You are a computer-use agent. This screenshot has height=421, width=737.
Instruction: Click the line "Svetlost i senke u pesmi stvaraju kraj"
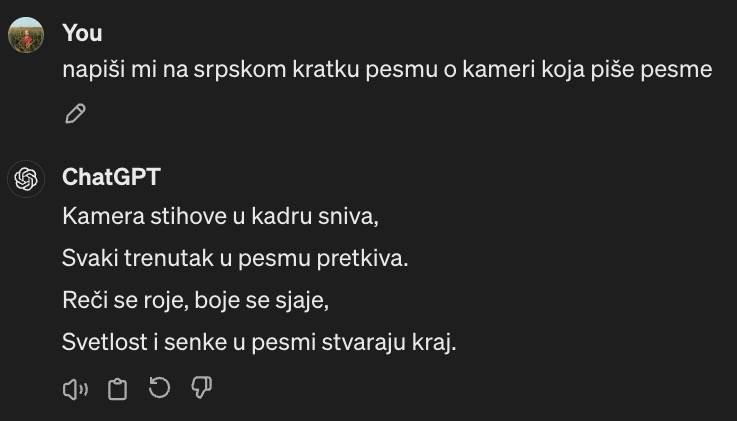[259, 342]
